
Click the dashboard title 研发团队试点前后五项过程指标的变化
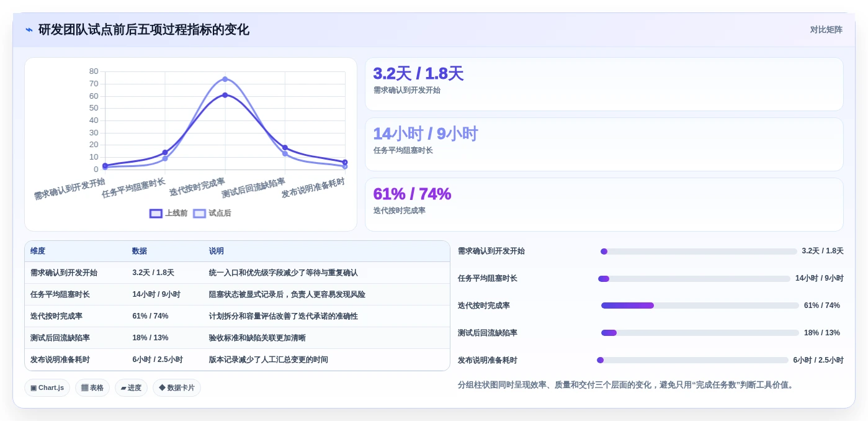(x=144, y=30)
